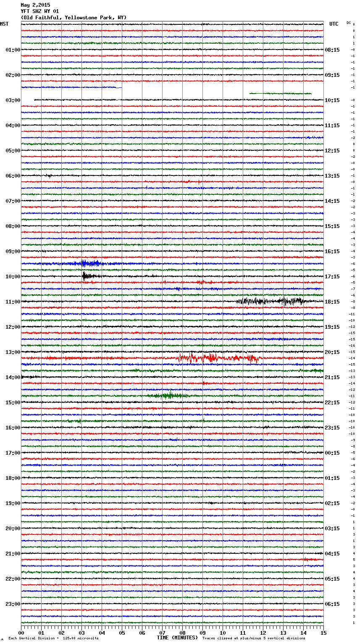Click the 06:00 MST time label
This screenshot has width=357, height=644.
pyautogui.click(x=13, y=176)
